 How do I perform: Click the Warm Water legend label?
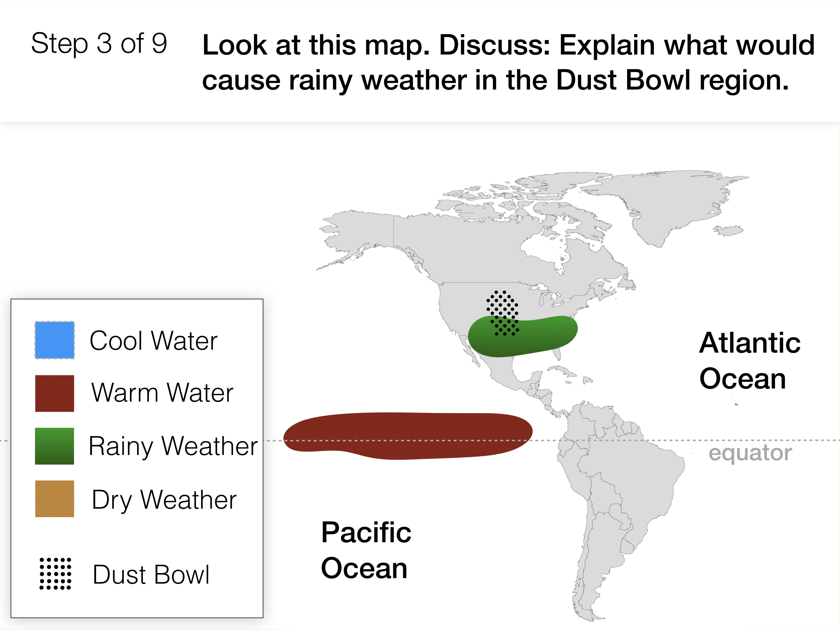(x=162, y=393)
